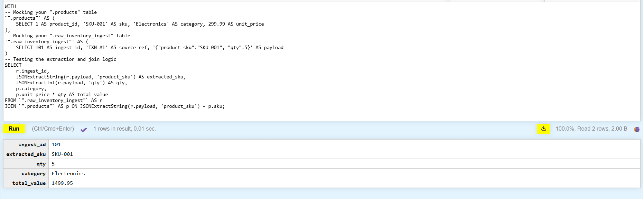Select the qty row header

point(41,164)
